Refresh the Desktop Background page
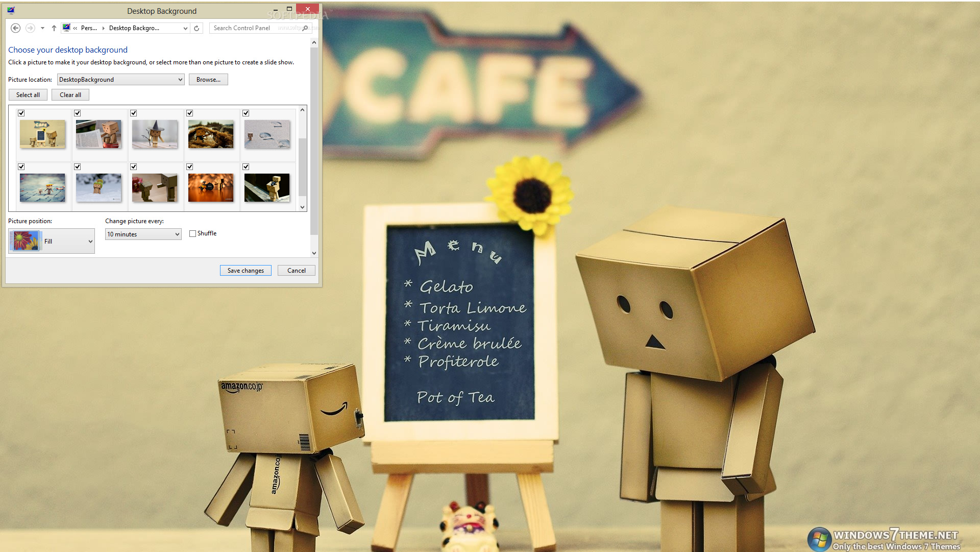980x552 pixels. tap(197, 28)
